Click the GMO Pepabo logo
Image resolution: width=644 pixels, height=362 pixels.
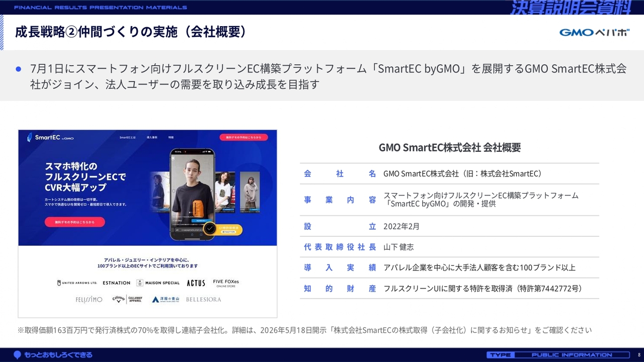coord(594,33)
